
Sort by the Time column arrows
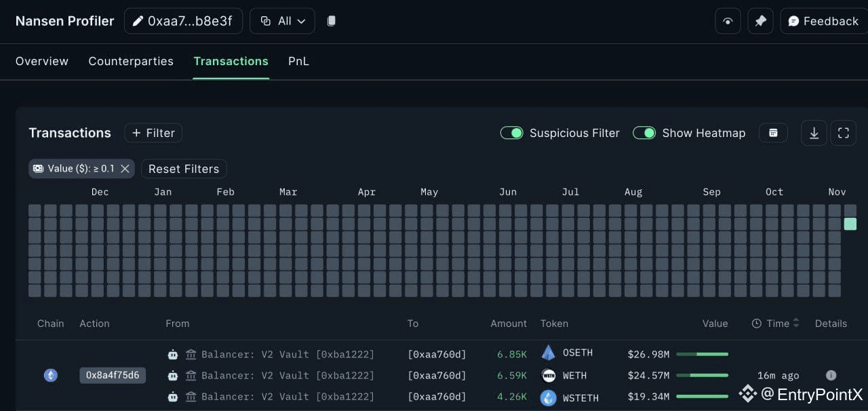[796, 324]
